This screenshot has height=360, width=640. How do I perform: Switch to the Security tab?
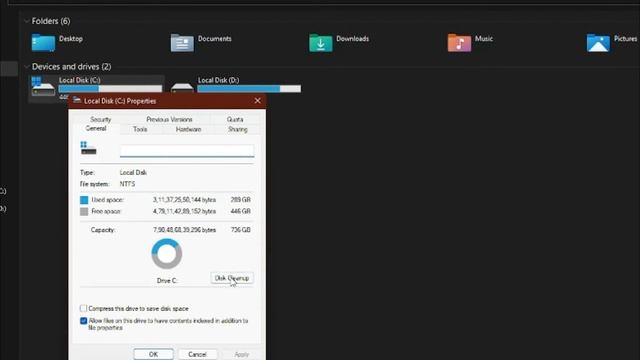pyautogui.click(x=100, y=120)
